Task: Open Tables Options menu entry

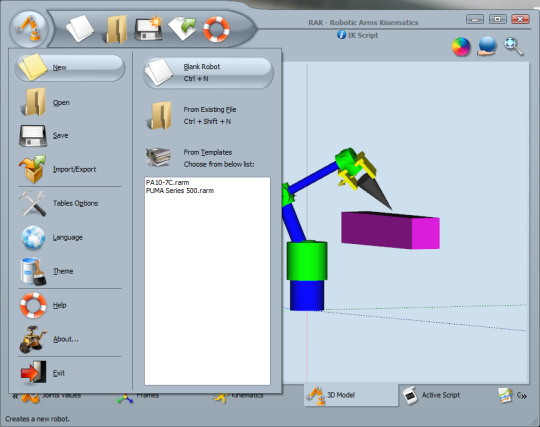Action: [70, 203]
